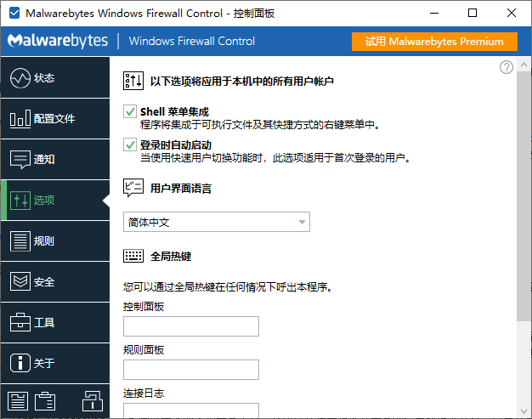Click the 规则 list icon
This screenshot has height=419, width=532.
20,241
